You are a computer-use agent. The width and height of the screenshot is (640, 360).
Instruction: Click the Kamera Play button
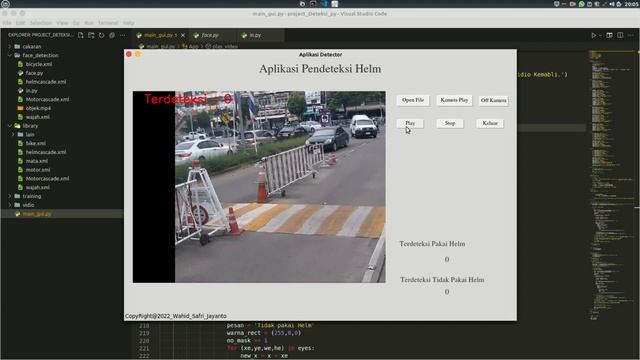coord(454,100)
